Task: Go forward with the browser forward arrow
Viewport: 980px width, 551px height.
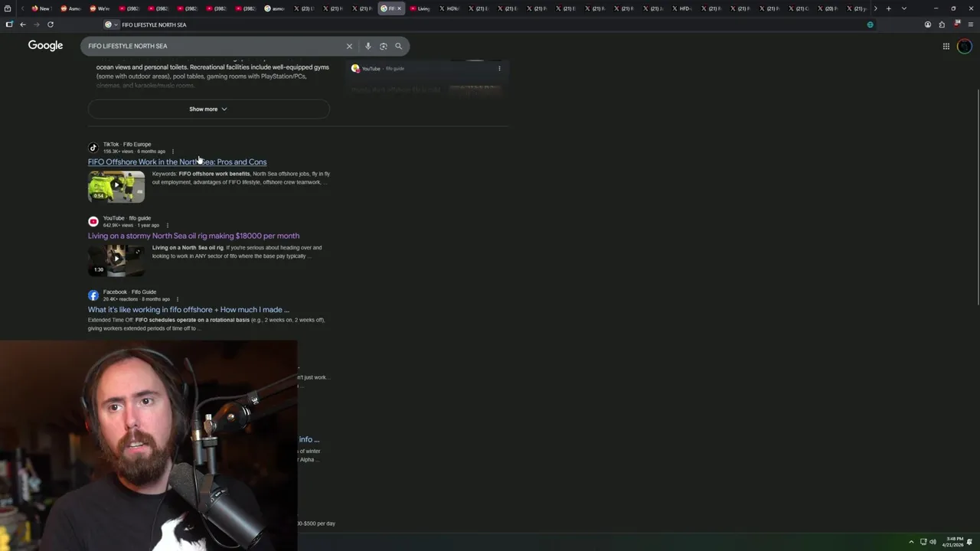Action: tap(36, 24)
